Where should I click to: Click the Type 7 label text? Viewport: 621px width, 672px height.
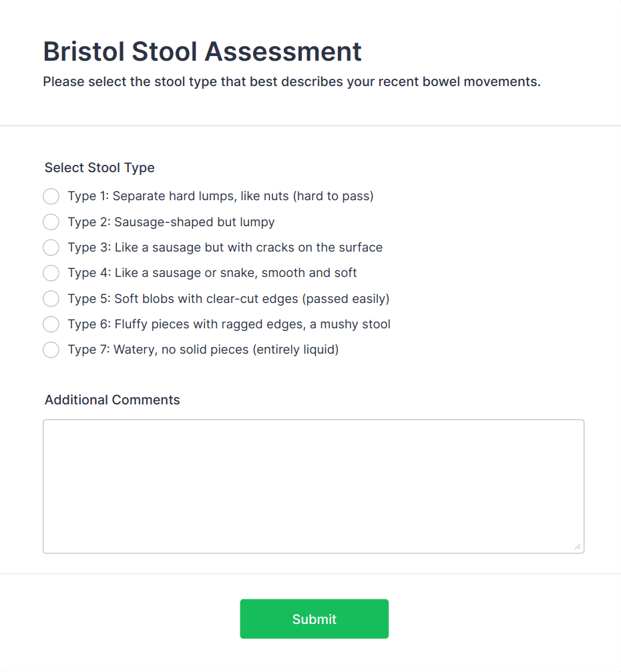coord(203,350)
